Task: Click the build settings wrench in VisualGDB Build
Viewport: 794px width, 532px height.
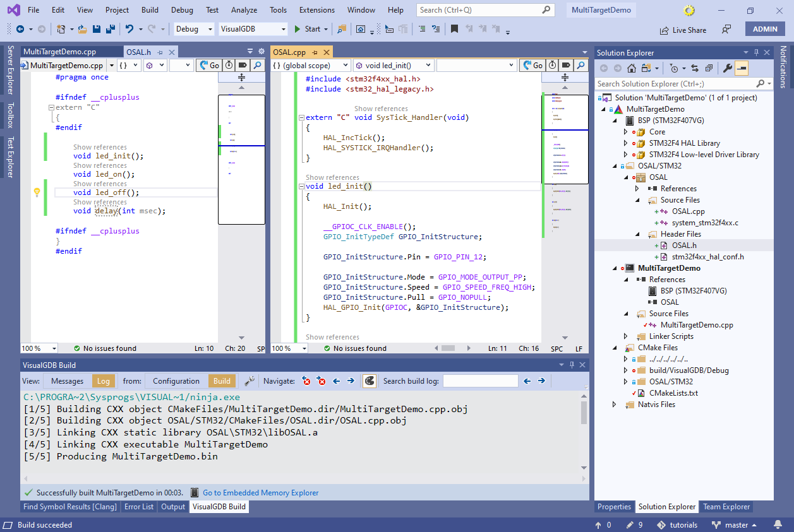Action: 250,381
